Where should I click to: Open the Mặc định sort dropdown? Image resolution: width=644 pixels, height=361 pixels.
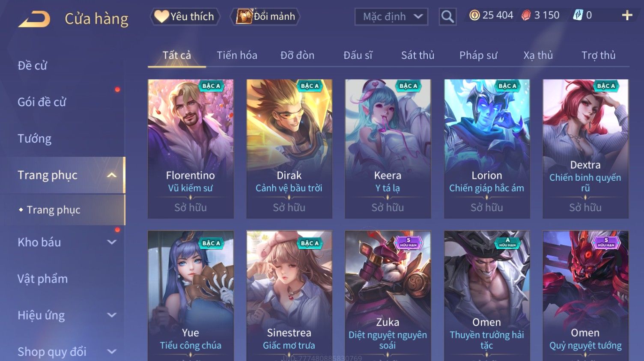(391, 17)
